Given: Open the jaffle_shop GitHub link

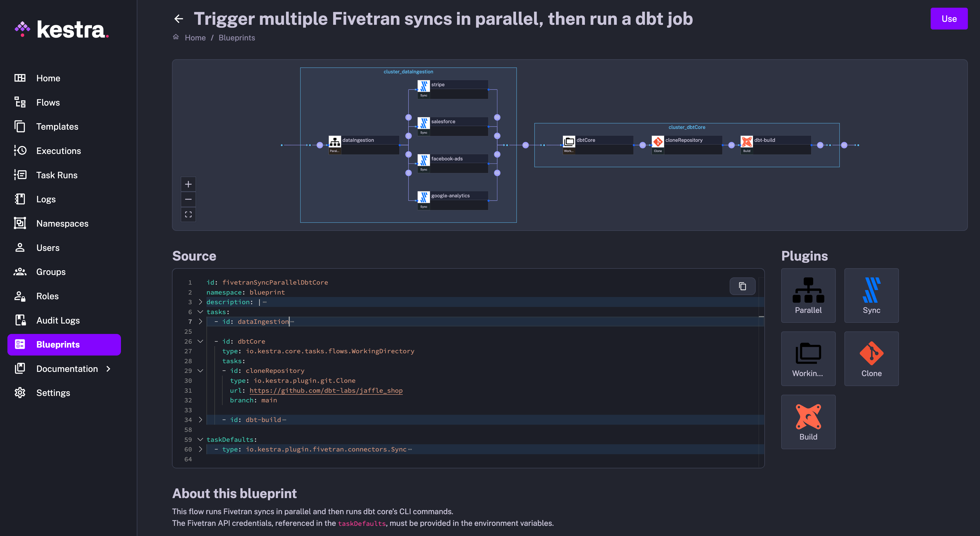Looking at the screenshot, I should pyautogui.click(x=326, y=390).
